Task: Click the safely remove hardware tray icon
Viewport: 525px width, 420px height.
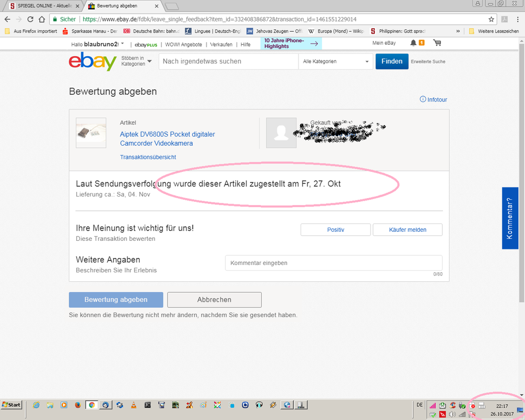Action: [461, 405]
